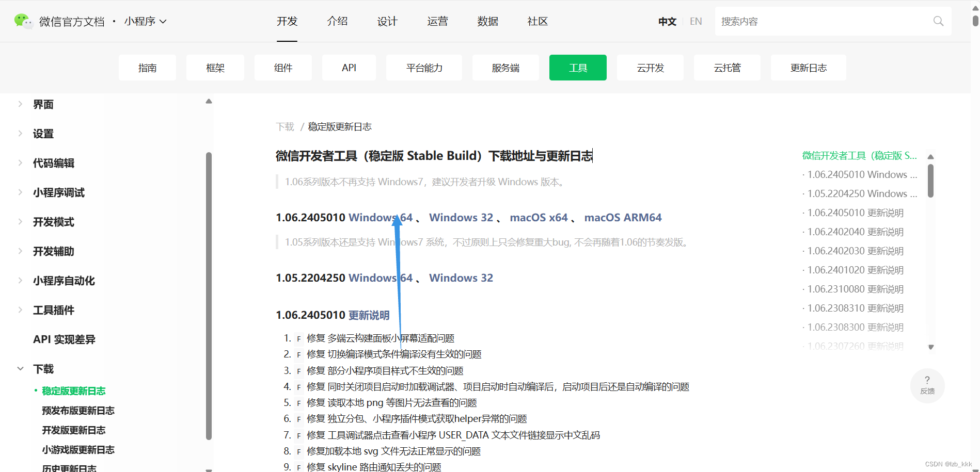Select the green 工具 tab

(578, 68)
